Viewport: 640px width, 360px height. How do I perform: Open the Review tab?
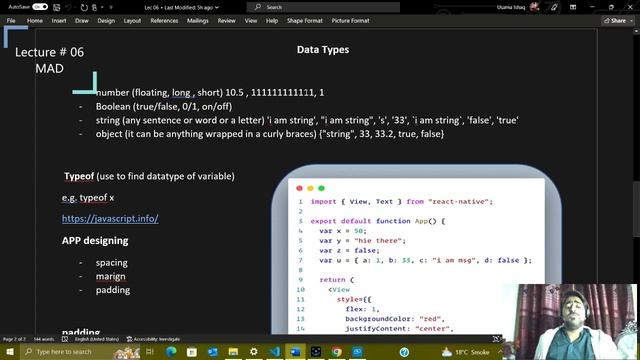227,20
